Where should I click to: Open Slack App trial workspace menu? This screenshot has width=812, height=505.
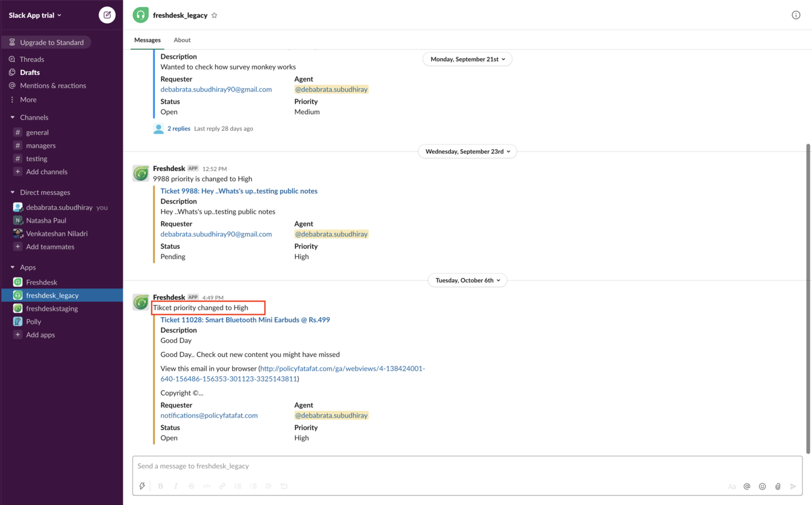click(x=35, y=15)
